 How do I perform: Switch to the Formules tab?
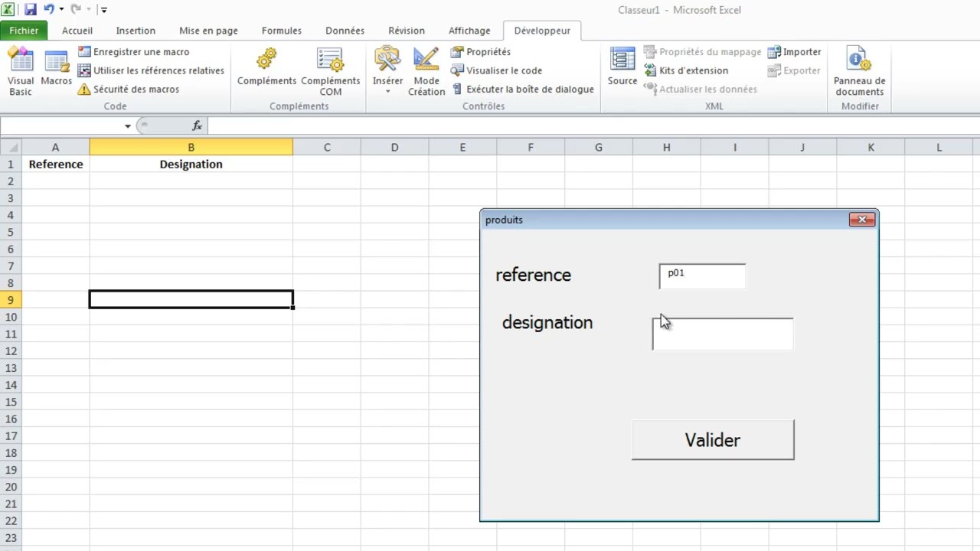[282, 31]
